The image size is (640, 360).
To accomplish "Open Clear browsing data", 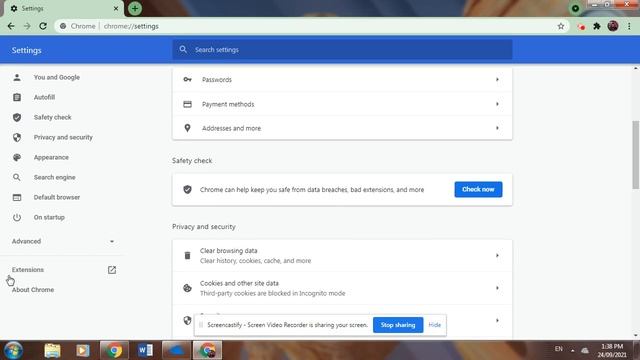I will (342, 256).
